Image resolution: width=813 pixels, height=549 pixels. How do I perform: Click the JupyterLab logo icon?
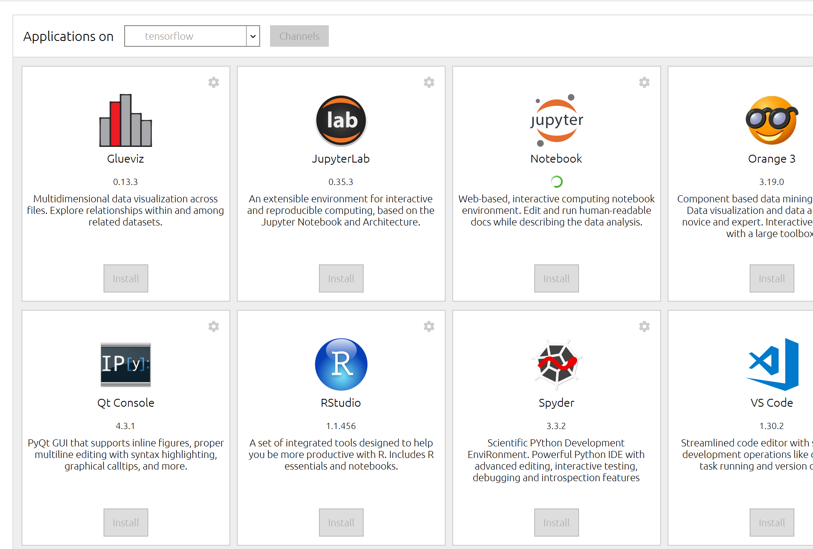341,121
